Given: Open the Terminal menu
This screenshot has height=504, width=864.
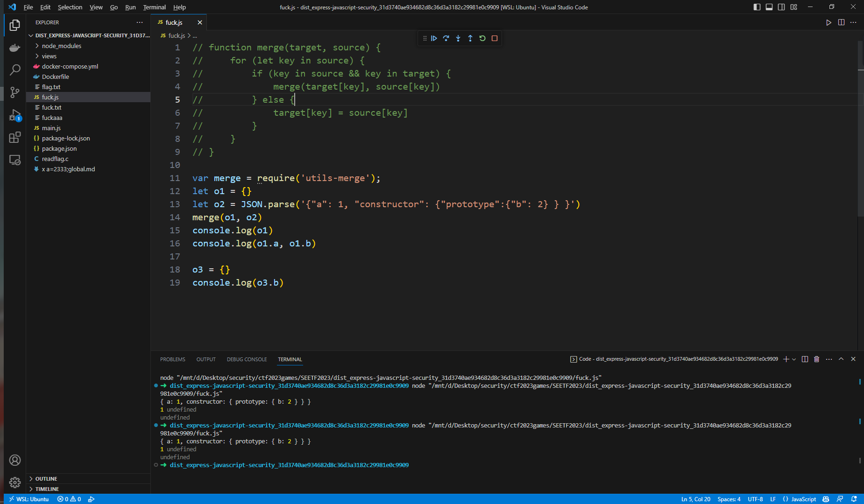Looking at the screenshot, I should pyautogui.click(x=154, y=7).
